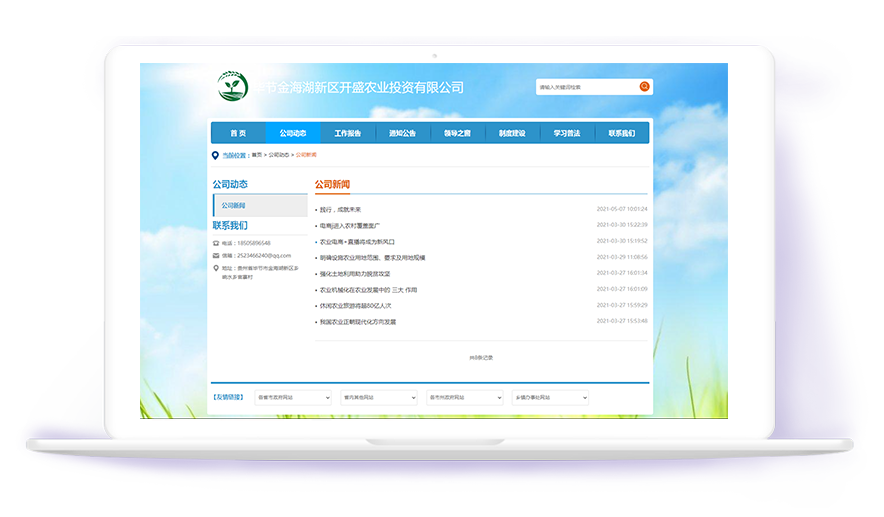Click the orange search magnifier icon
Image resolution: width=884 pixels, height=517 pixels.
point(645,87)
